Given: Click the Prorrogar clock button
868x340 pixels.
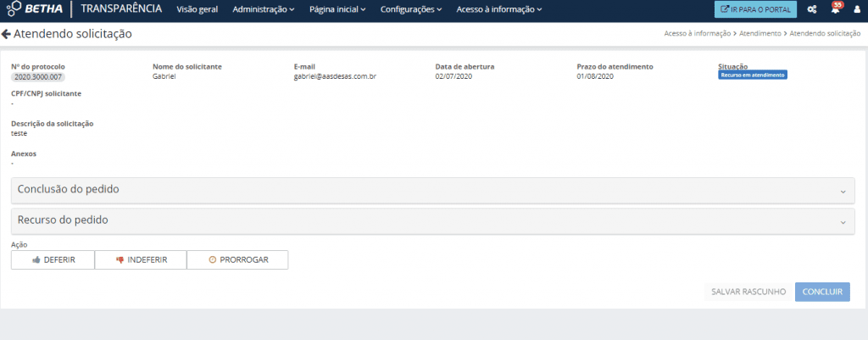Looking at the screenshot, I should 237,259.
